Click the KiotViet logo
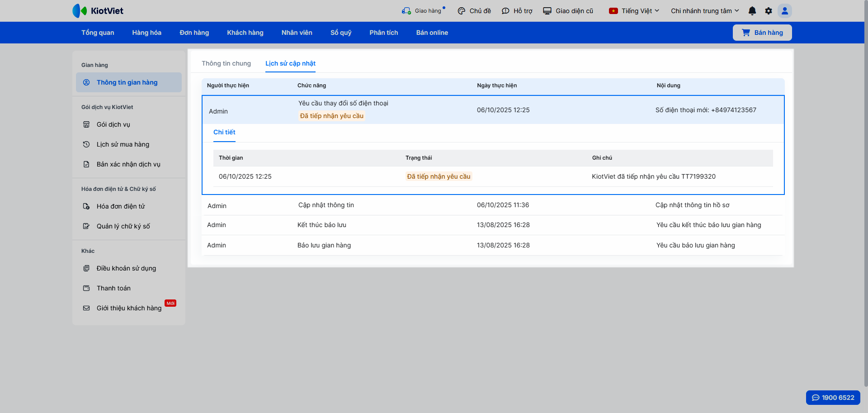The height and width of the screenshot is (413, 868). [x=98, y=11]
